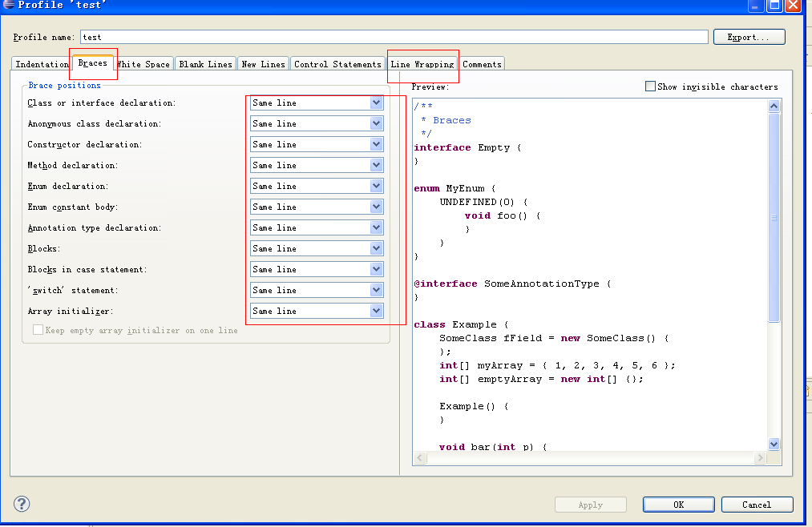Click the Export button

click(749, 37)
